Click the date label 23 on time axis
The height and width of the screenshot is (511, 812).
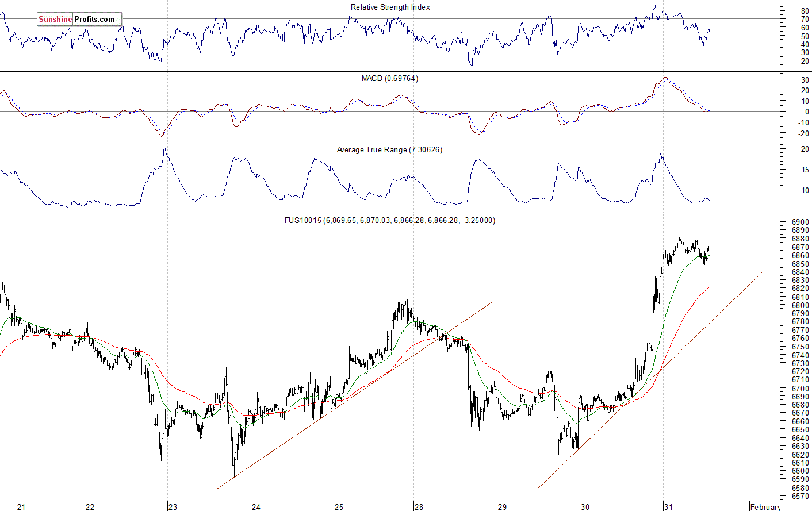173,506
